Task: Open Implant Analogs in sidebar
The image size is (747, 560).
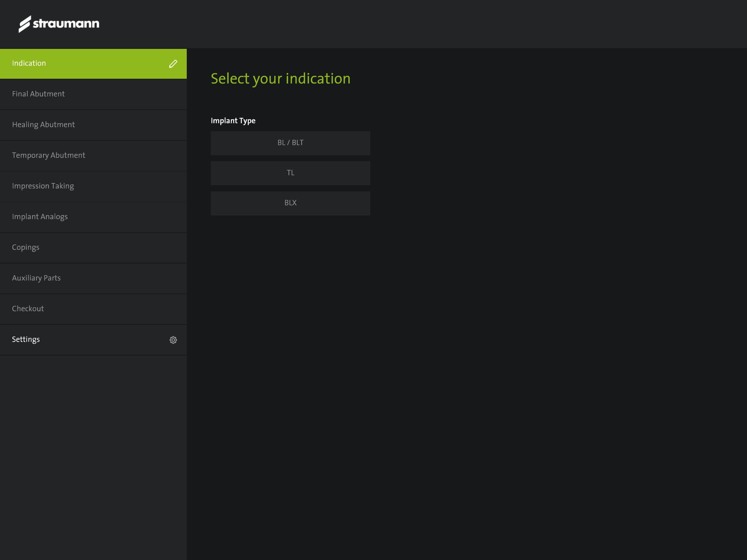Action: click(x=40, y=217)
